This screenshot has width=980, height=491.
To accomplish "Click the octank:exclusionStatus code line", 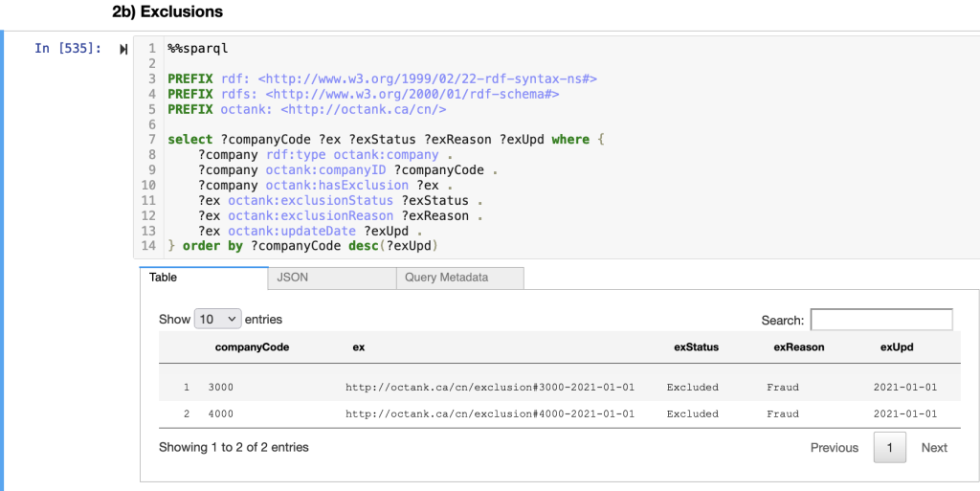I will [341, 201].
